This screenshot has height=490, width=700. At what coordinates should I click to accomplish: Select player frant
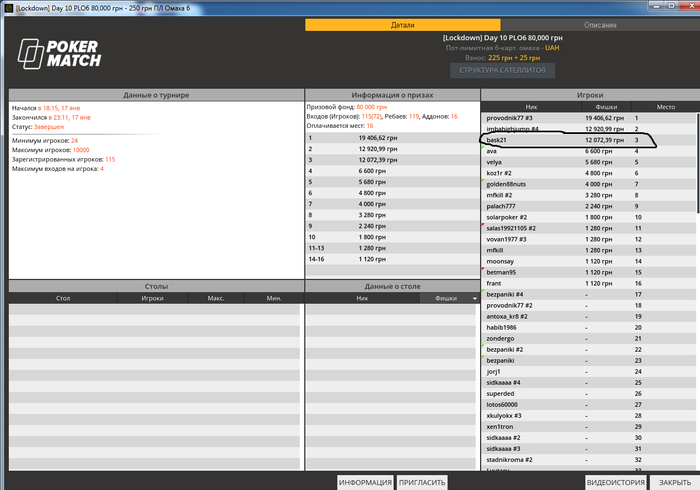[588, 283]
